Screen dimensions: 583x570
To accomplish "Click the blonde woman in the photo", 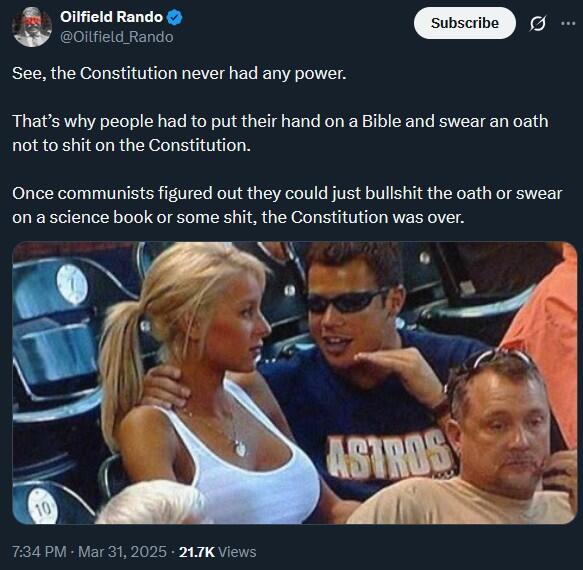I will tap(208, 383).
